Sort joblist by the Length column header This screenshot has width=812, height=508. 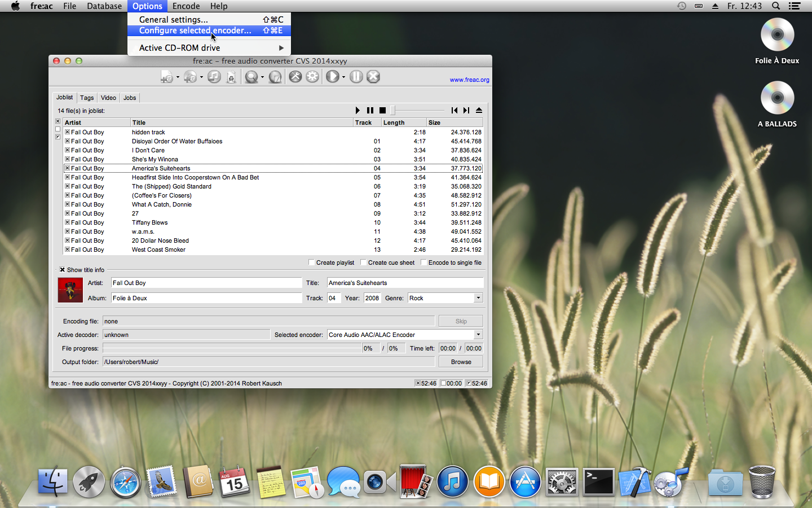click(x=404, y=122)
